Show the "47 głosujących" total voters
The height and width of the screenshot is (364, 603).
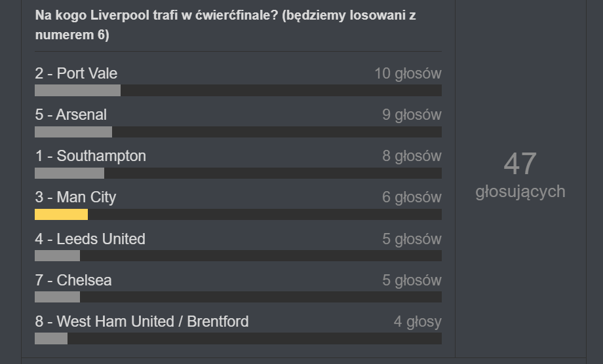[x=520, y=174]
